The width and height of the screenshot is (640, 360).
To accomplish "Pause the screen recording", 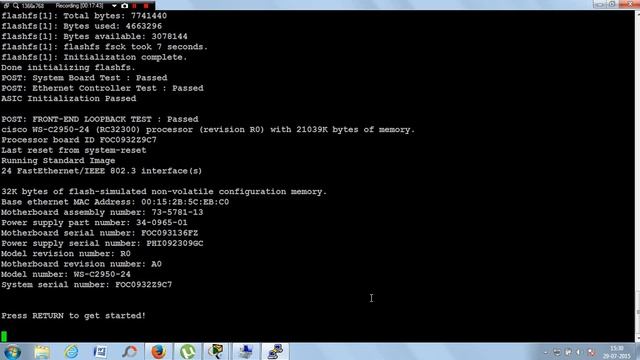I will click(134, 6).
